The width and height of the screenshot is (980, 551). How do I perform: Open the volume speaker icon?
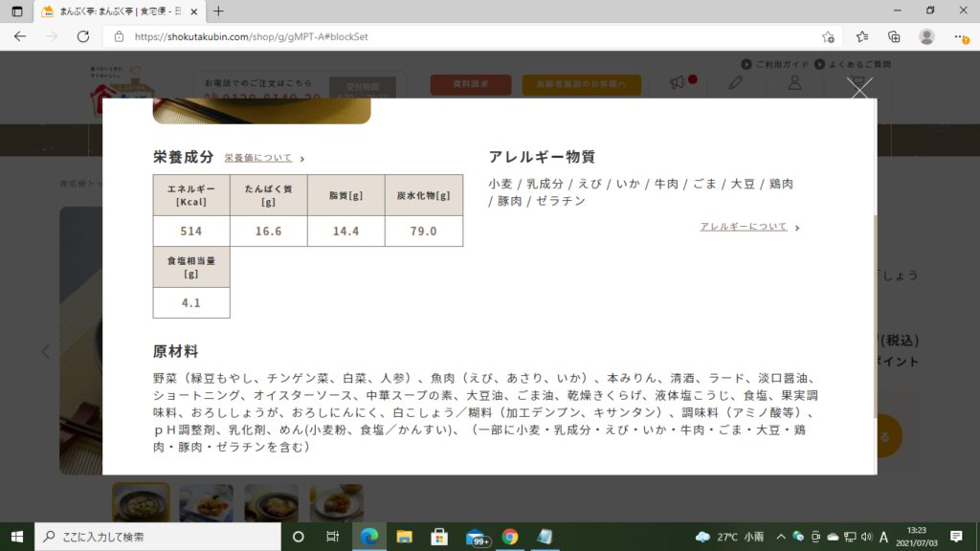click(866, 537)
